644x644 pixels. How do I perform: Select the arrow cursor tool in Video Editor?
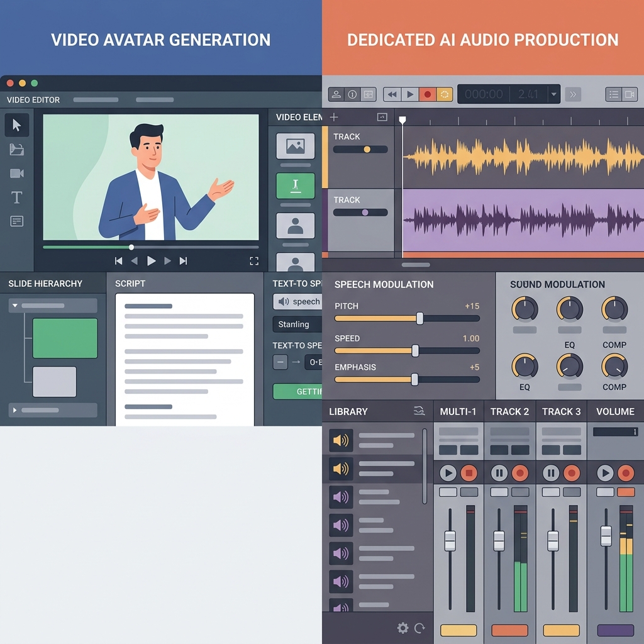point(17,125)
